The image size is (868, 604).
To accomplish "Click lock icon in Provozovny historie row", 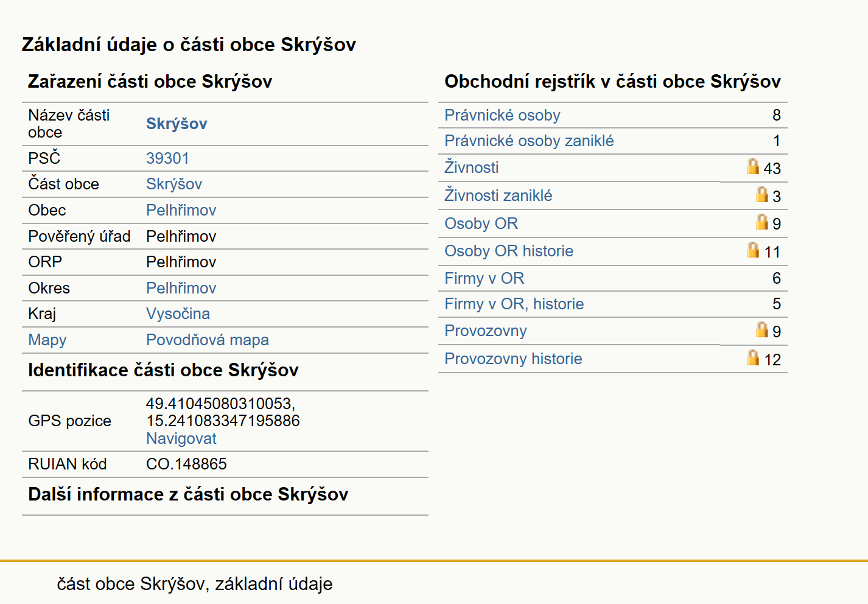I will (753, 357).
